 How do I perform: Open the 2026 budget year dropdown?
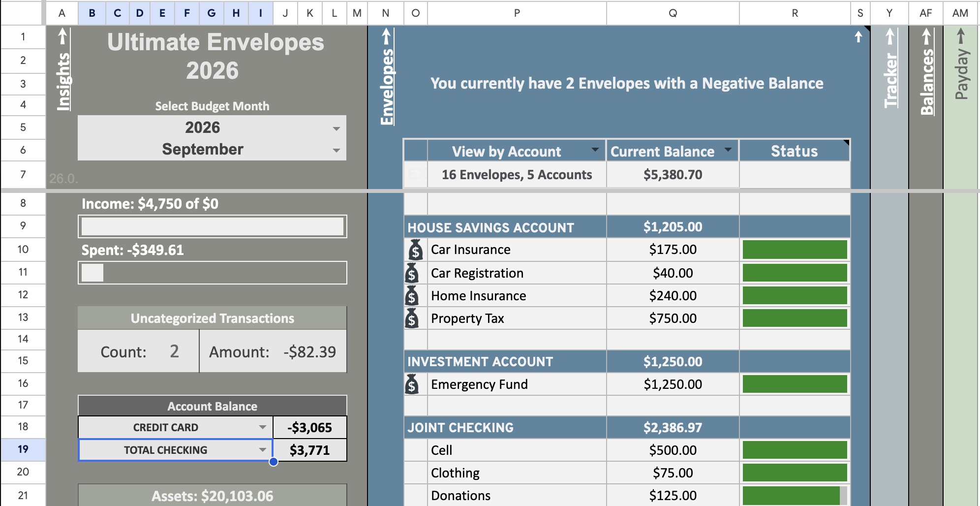[x=337, y=128]
